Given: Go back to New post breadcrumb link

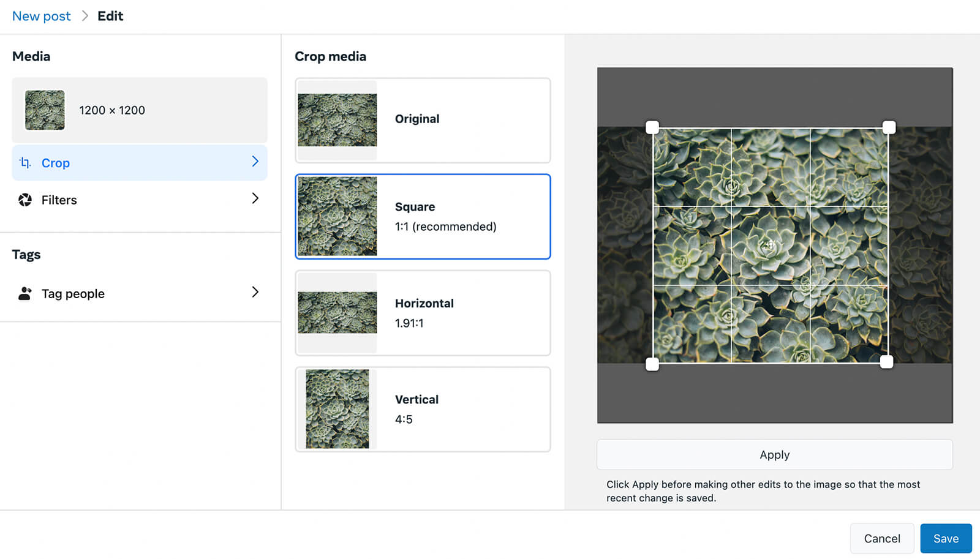Looking at the screenshot, I should (42, 16).
